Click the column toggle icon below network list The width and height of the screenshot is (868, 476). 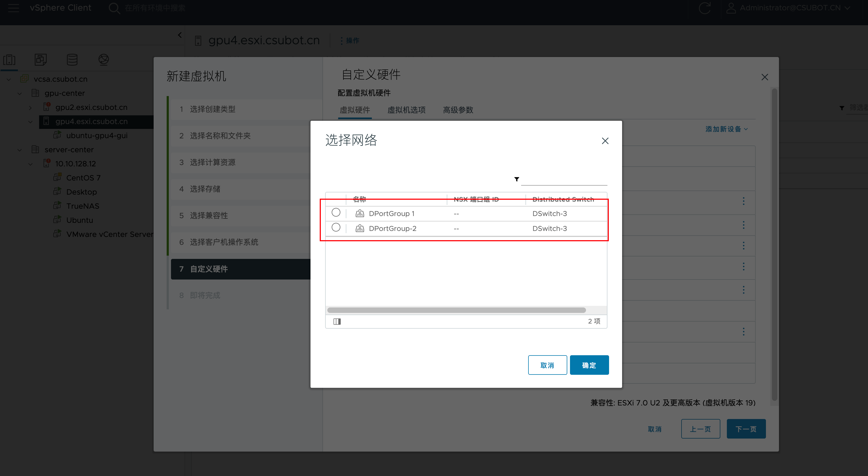coord(337,321)
